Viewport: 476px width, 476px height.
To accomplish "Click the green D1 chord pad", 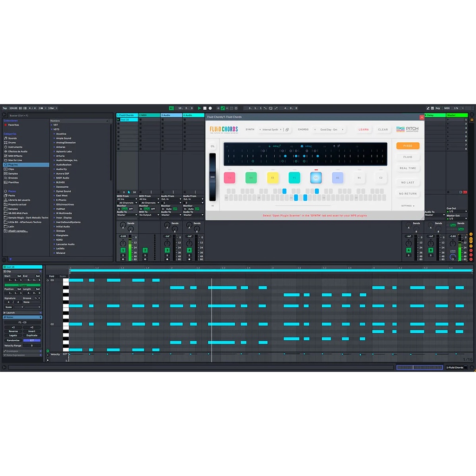I will click(251, 178).
